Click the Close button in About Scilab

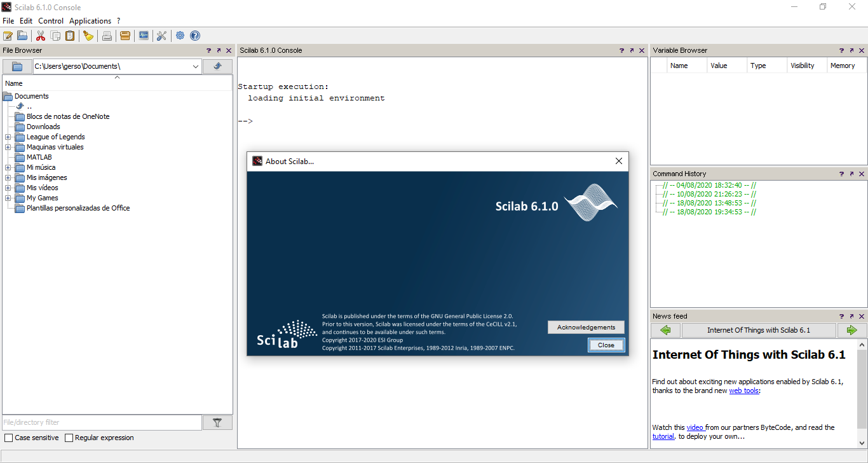(x=606, y=345)
